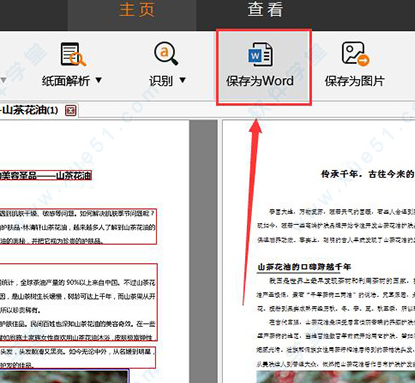415x383 pixels.
Task: Click the 纸面解析 label text
Action: (66, 81)
